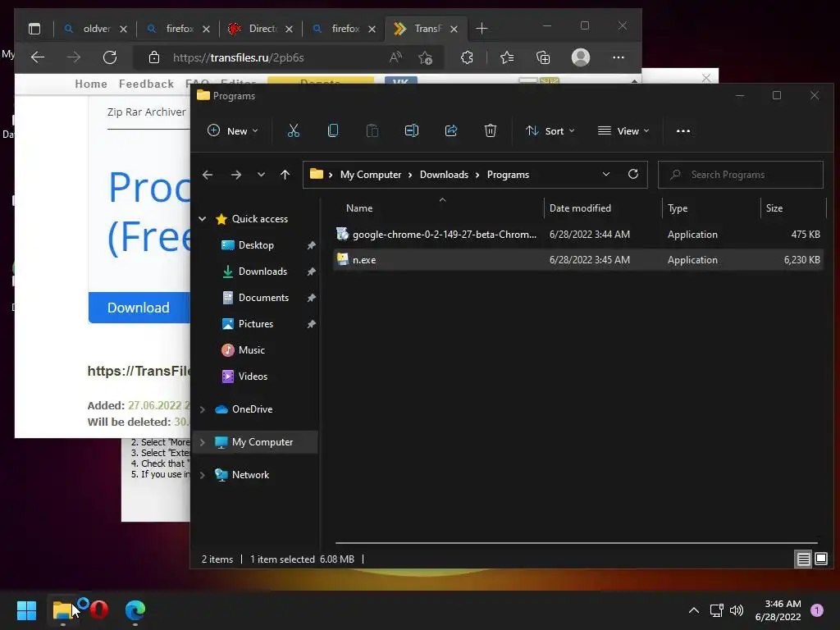Open Desktop in Quick access
The height and width of the screenshot is (630, 840).
click(256, 244)
